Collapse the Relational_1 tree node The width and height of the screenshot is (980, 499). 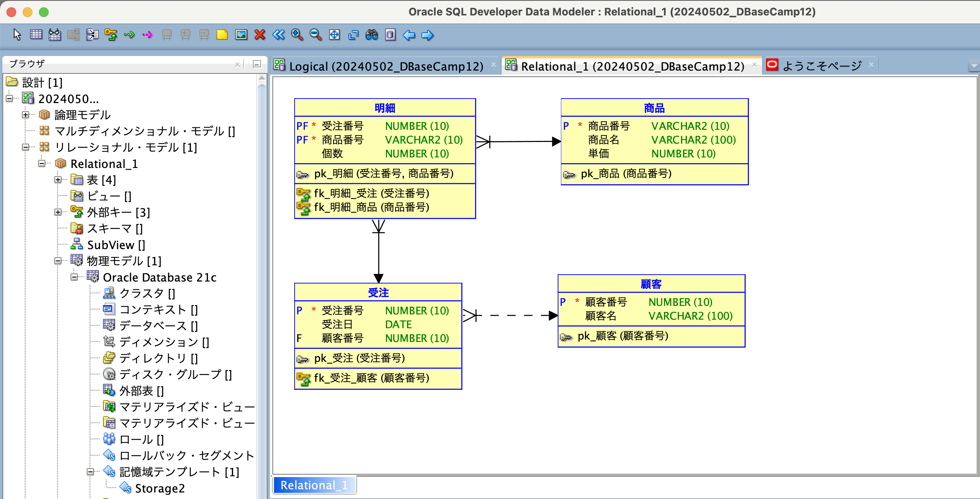[42, 163]
